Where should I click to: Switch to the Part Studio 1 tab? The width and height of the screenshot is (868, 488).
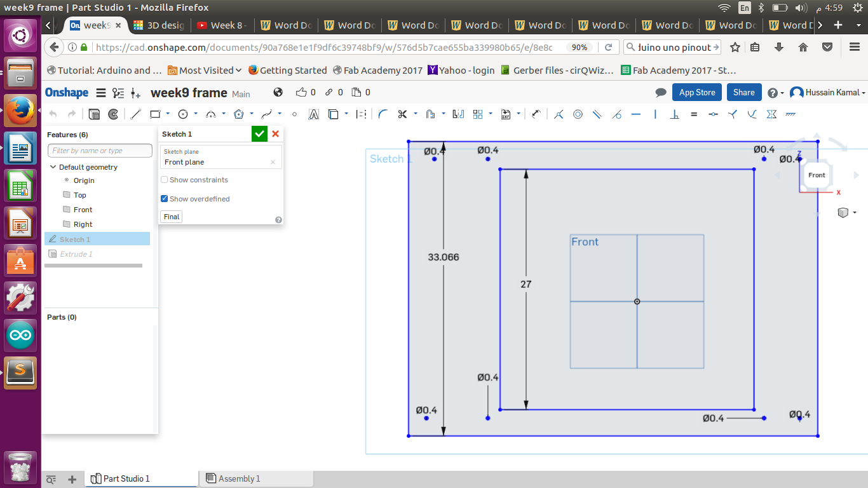coord(126,478)
